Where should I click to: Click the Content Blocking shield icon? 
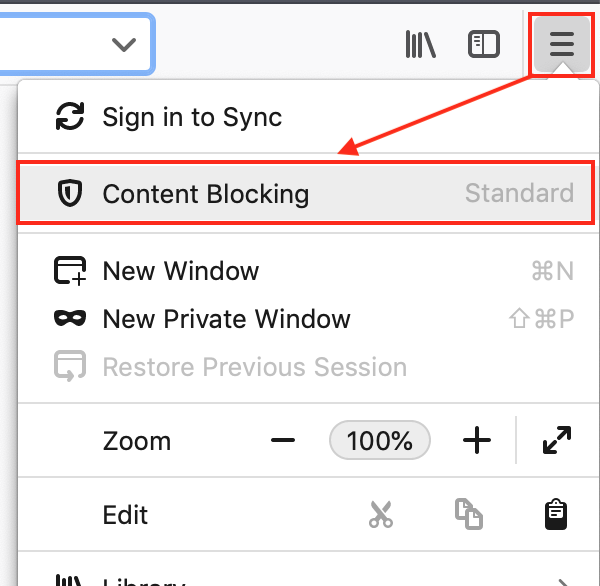[69, 193]
